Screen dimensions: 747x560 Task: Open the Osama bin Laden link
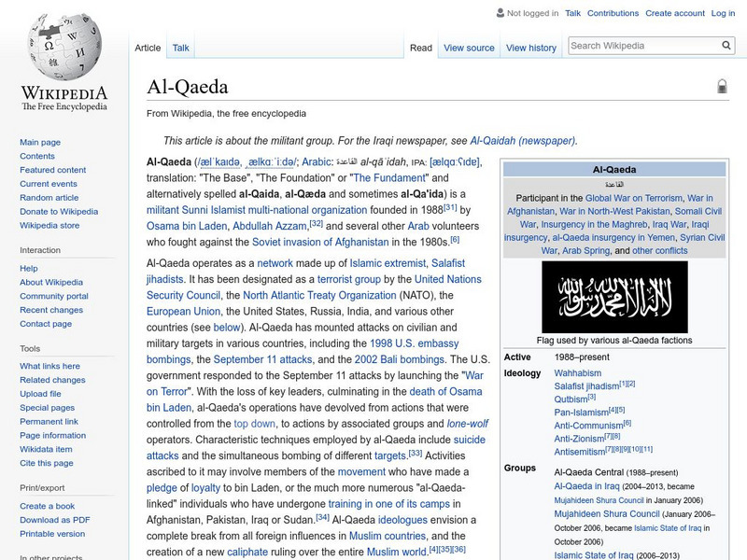[188, 226]
